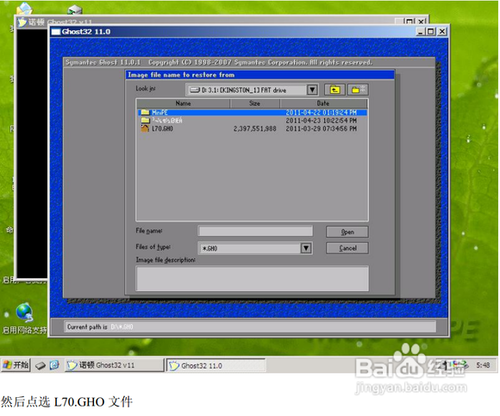Screen dimensions: 500x416
Task: Sort list by Name column header
Action: (x=183, y=103)
